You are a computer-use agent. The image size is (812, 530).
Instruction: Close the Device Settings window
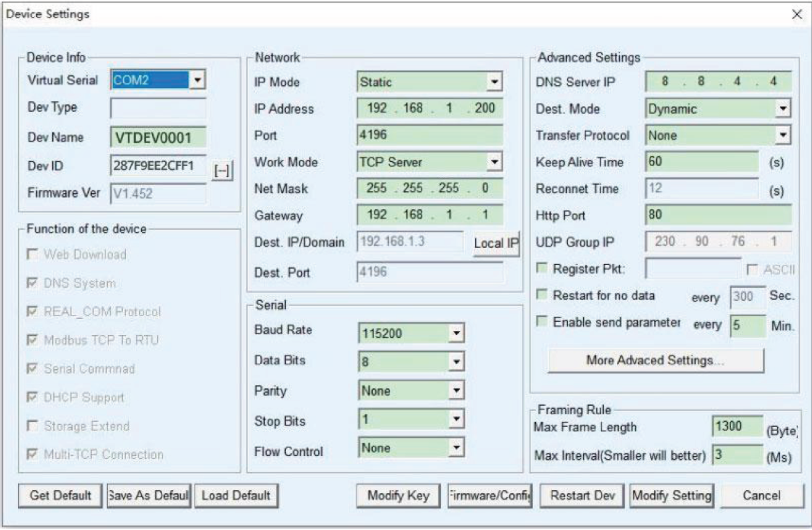pos(797,15)
